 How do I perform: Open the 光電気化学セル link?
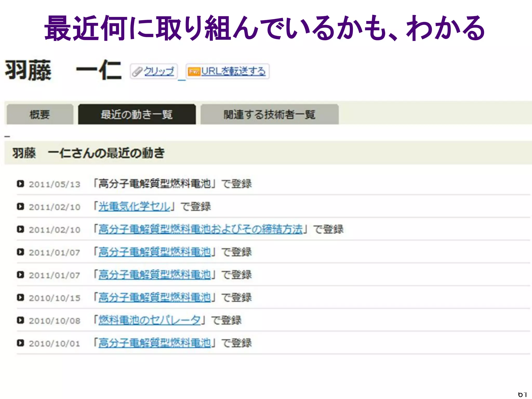coord(134,207)
